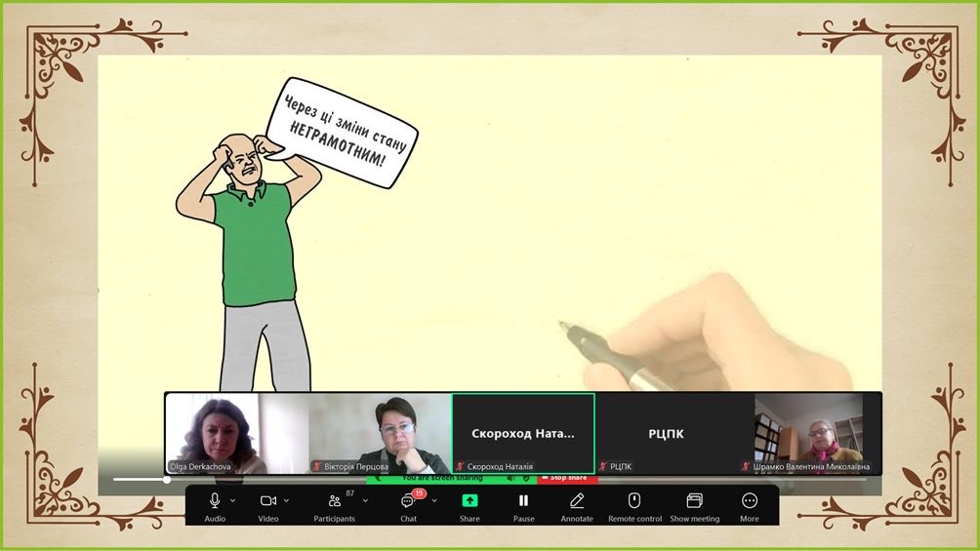Expand the Participants options chevron
This screenshot has height=551, width=980.
[x=365, y=500]
